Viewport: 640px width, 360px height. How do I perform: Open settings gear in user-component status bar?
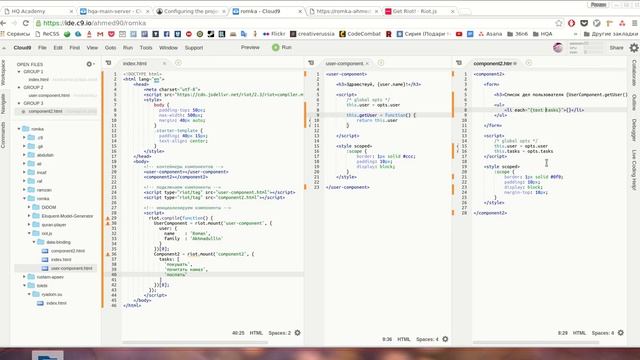[445, 339]
